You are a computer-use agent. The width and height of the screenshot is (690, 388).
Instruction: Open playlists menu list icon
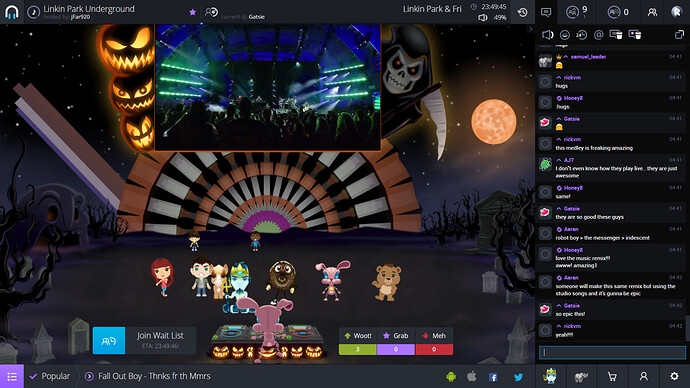pos(12,376)
